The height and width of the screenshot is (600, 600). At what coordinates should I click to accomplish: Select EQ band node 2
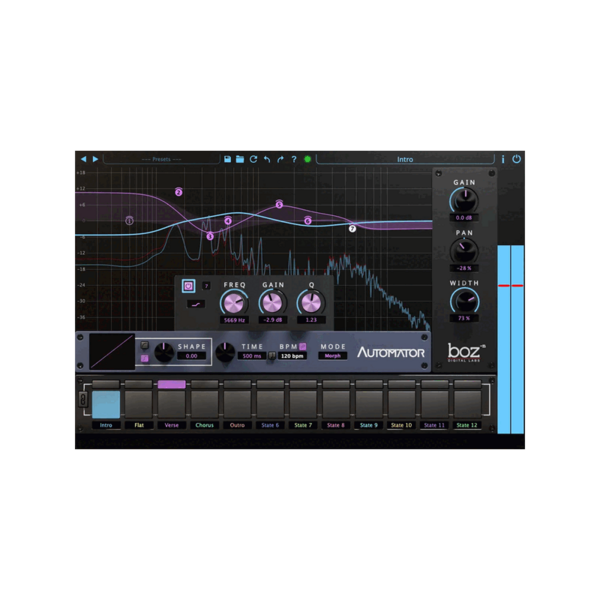pyautogui.click(x=179, y=192)
